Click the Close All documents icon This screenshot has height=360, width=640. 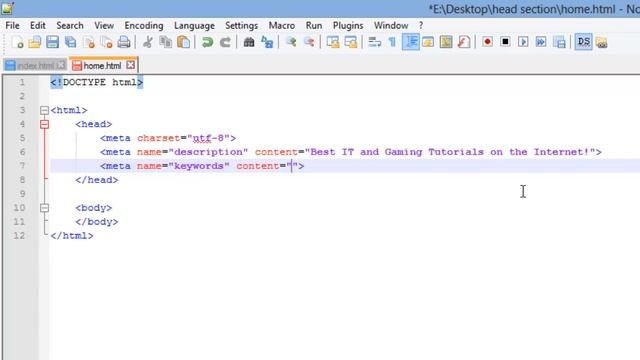[x=106, y=42]
